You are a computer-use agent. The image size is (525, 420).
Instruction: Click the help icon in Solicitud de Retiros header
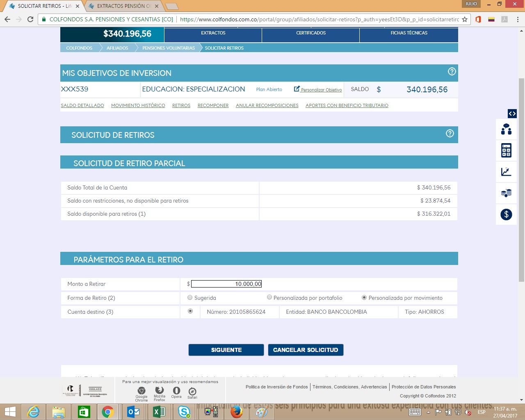[450, 133]
